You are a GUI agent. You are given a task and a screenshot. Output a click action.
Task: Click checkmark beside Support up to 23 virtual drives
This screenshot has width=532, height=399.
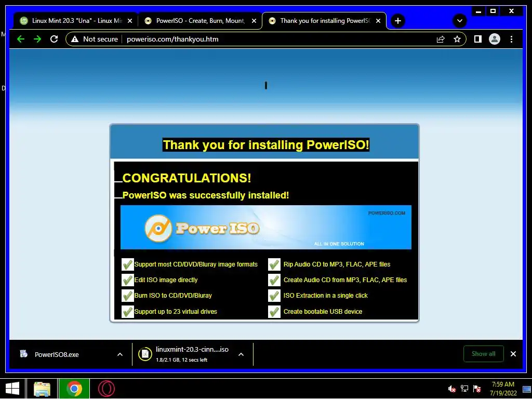tap(128, 312)
